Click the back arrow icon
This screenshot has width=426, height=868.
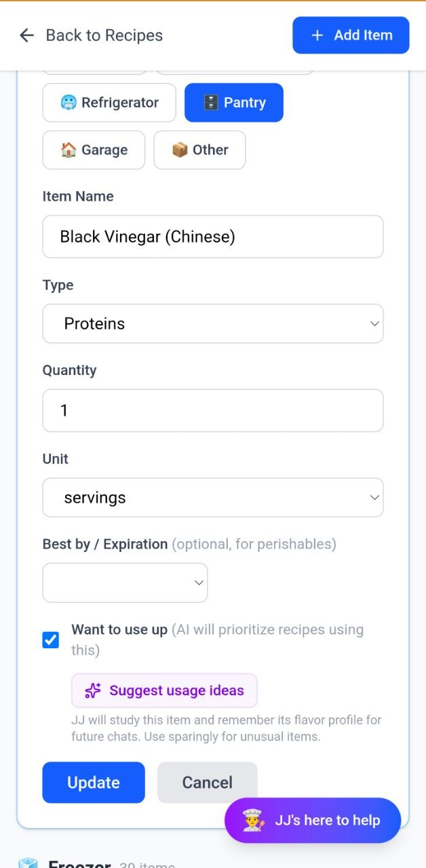(x=26, y=35)
